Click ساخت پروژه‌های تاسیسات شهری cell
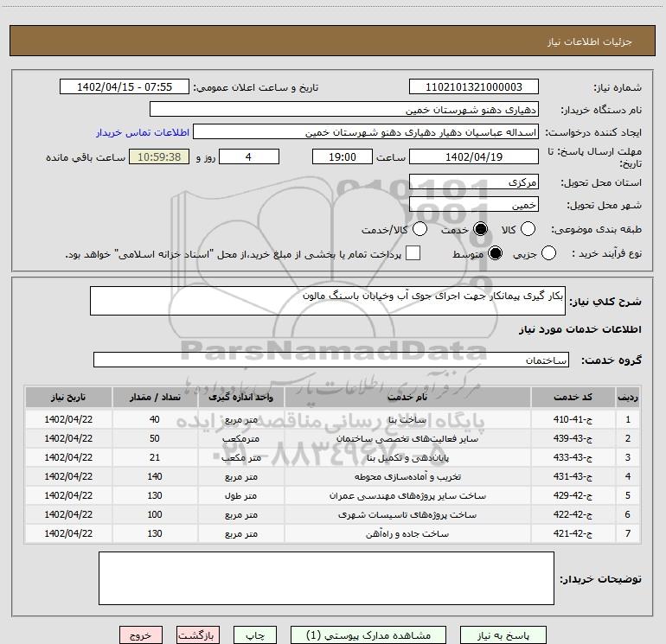Viewport: 666px width, 644px height. [x=407, y=514]
